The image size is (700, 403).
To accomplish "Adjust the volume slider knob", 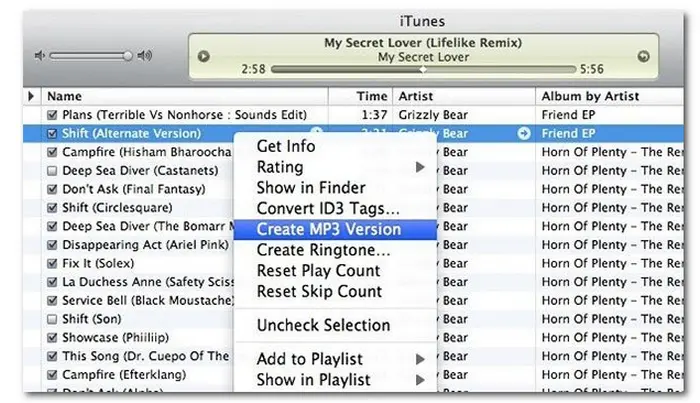I will (x=128, y=56).
